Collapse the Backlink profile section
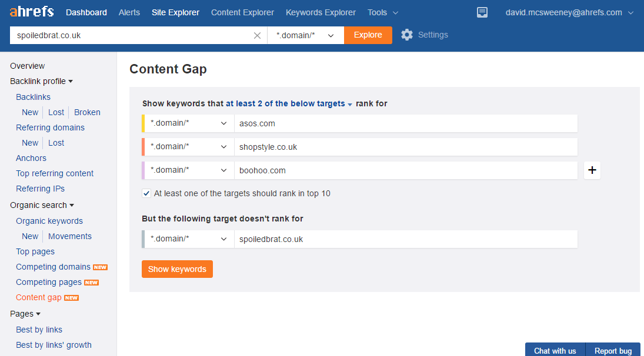The width and height of the screenshot is (644, 356). pos(42,81)
